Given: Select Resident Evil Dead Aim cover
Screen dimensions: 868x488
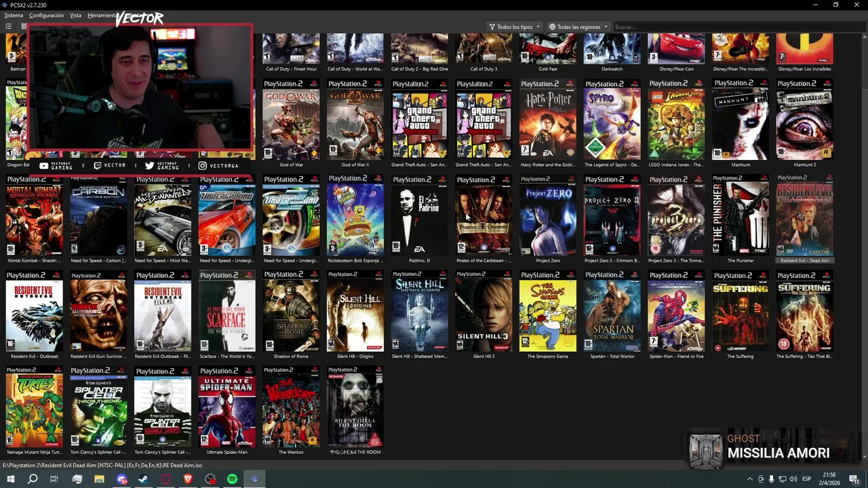Looking at the screenshot, I should point(805,216).
